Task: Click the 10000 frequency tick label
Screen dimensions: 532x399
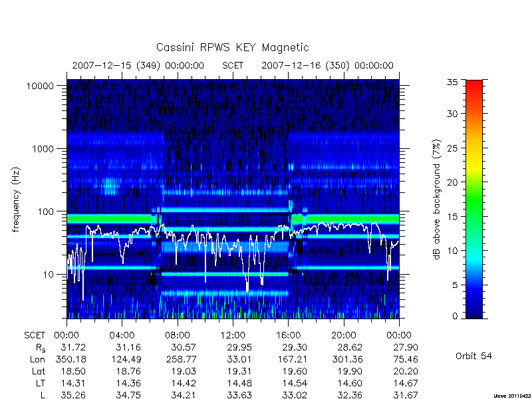Action: coord(40,86)
